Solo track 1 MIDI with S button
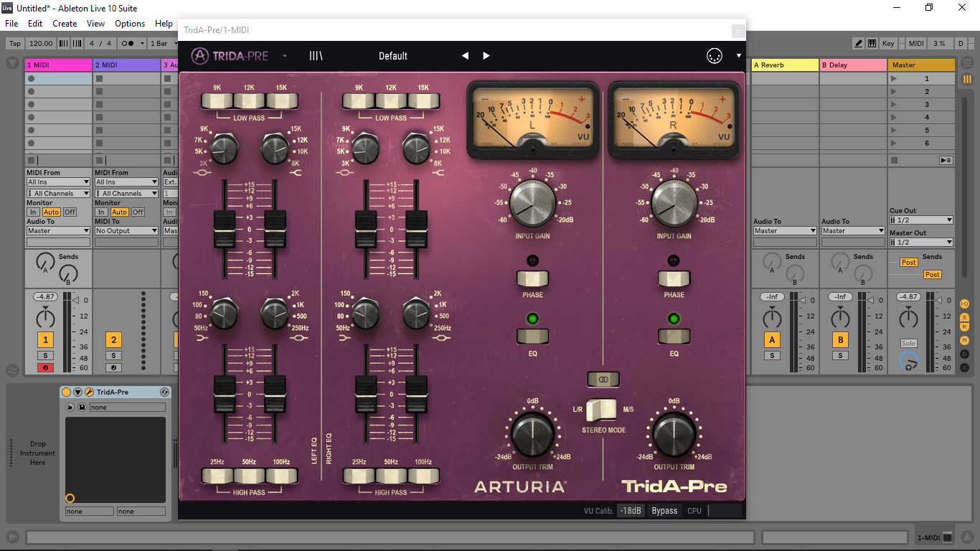Viewport: 980px width, 551px height. (x=45, y=356)
